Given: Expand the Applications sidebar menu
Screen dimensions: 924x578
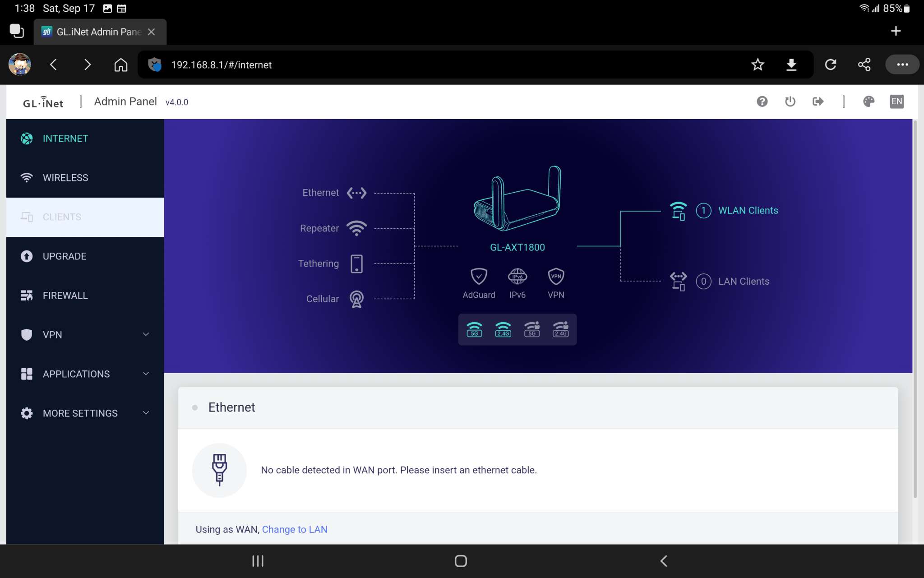Looking at the screenshot, I should (85, 374).
